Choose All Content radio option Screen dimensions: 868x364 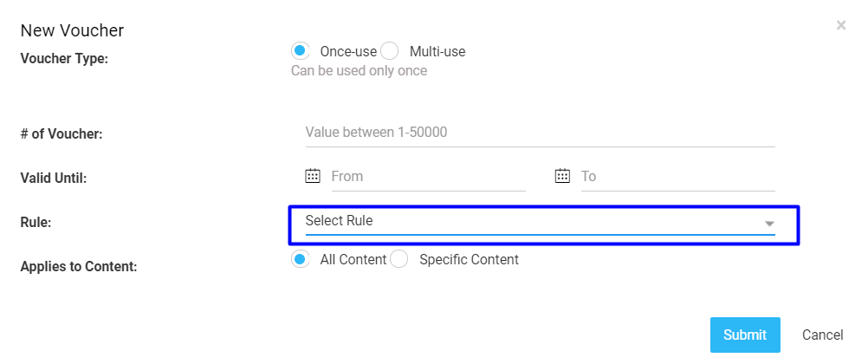[x=300, y=259]
